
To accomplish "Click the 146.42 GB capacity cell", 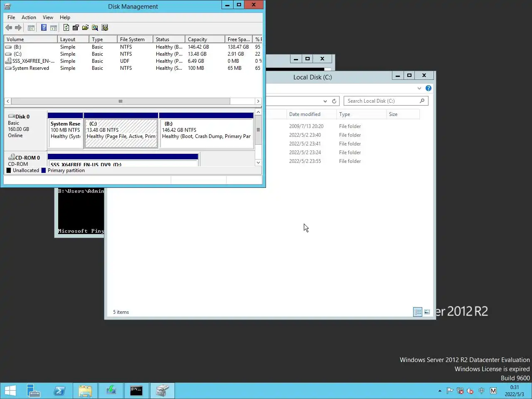I will tap(198, 47).
